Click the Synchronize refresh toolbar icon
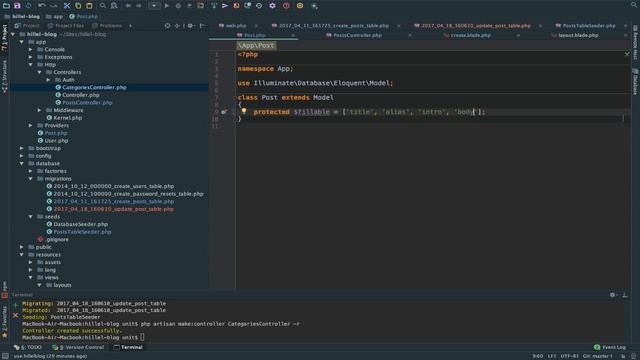The height and width of the screenshot is (360, 640). [x=28, y=6]
